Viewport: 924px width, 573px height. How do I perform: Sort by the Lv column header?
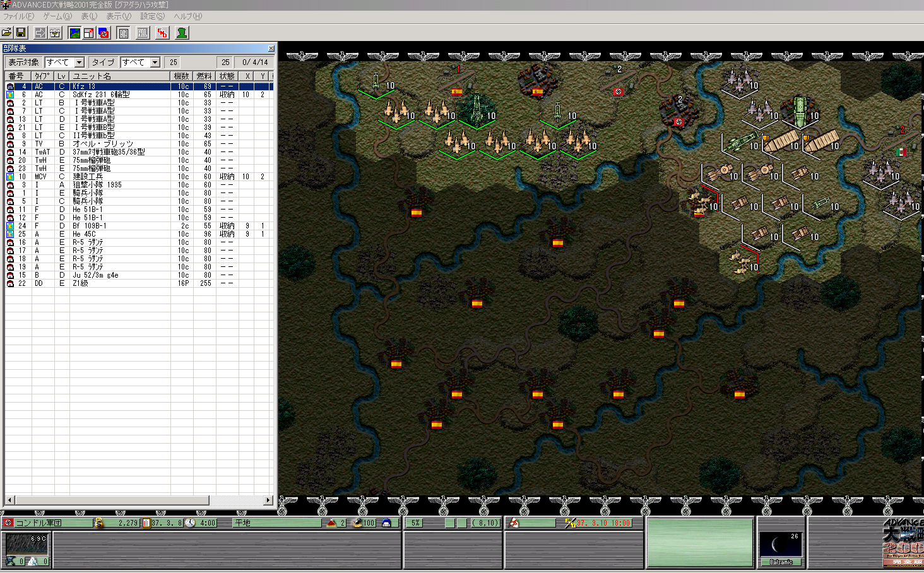(61, 76)
